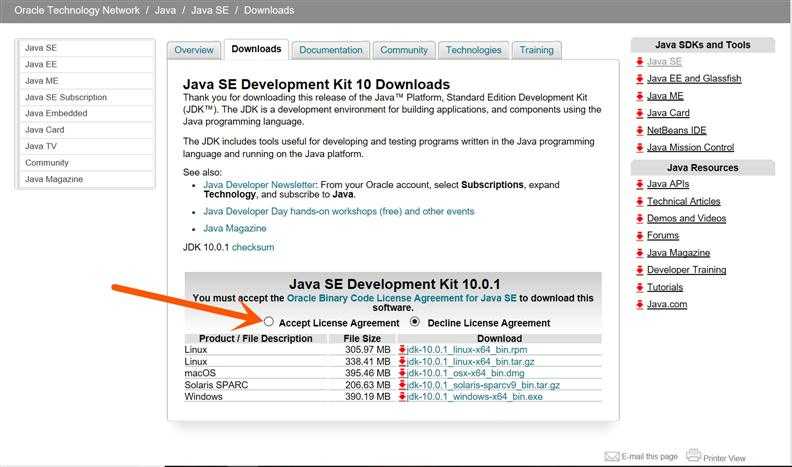Image resolution: width=792 pixels, height=467 pixels.
Task: Download jdk-10.0.1_osx-x64_bin.dmg for macOS
Action: coord(465,373)
